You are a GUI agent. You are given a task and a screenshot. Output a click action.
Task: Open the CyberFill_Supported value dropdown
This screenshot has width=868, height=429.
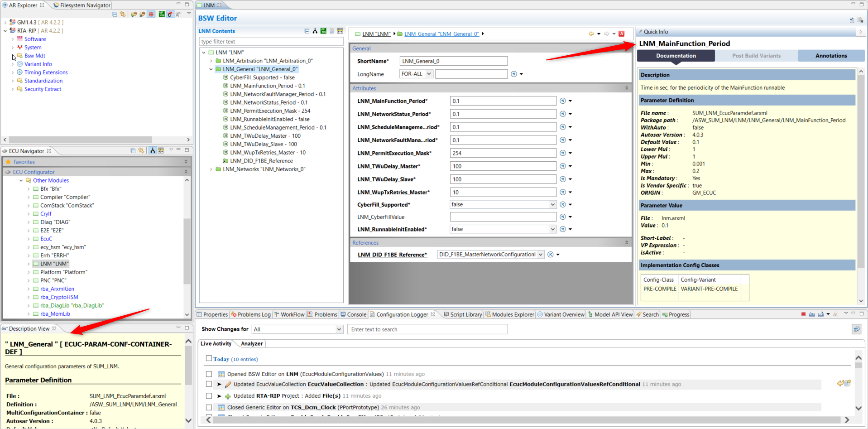coord(552,205)
